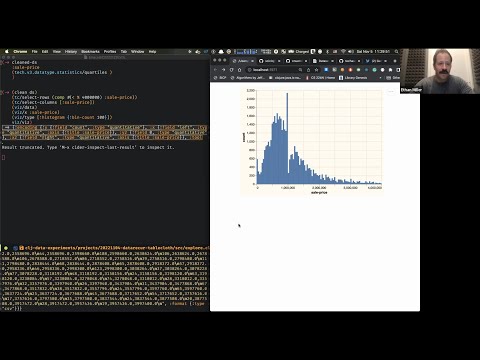Switch to the localhost browser tab
The height and width of the screenshot is (360, 480).
243,61
